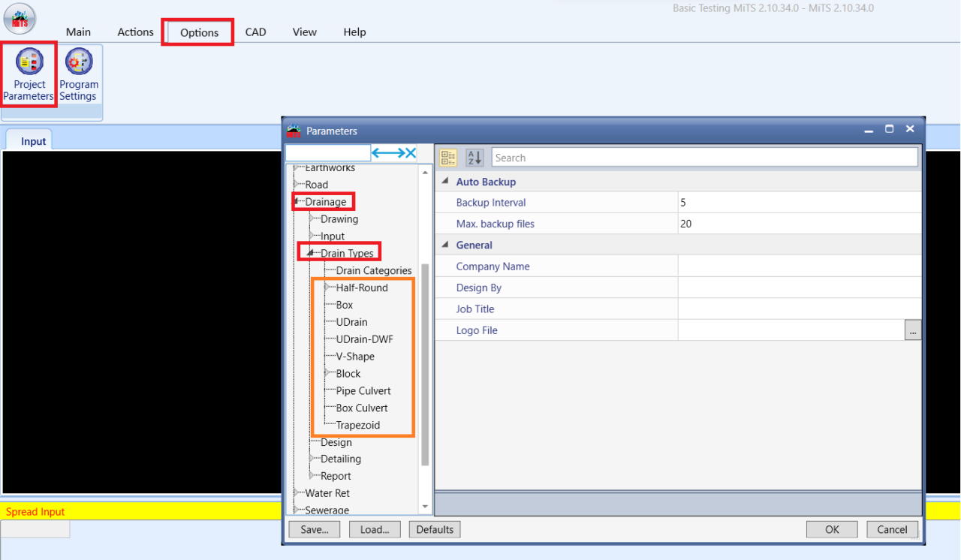This screenshot has width=961, height=560.
Task: Sort property grid alphabetically
Action: 474,158
